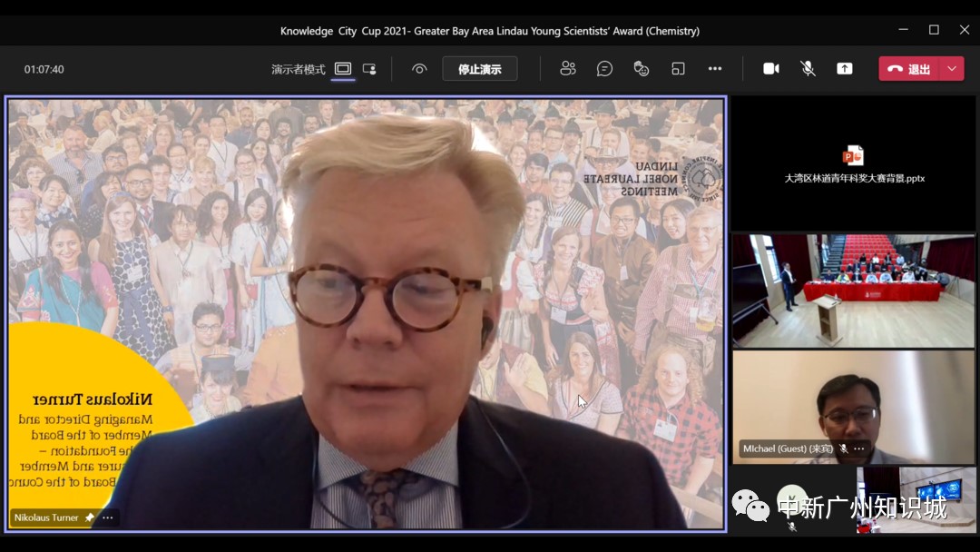
Task: Unpin Nikolaus Turner's video
Action: (x=89, y=517)
